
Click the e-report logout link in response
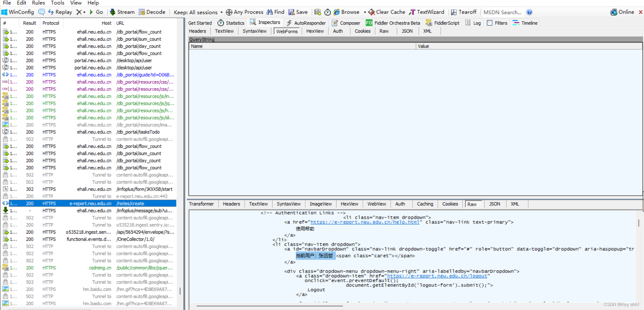click(437, 276)
